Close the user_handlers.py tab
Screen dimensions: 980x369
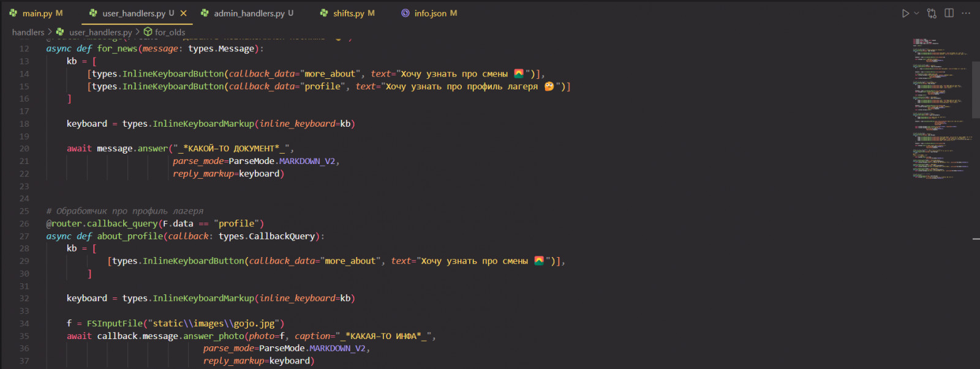click(x=183, y=13)
